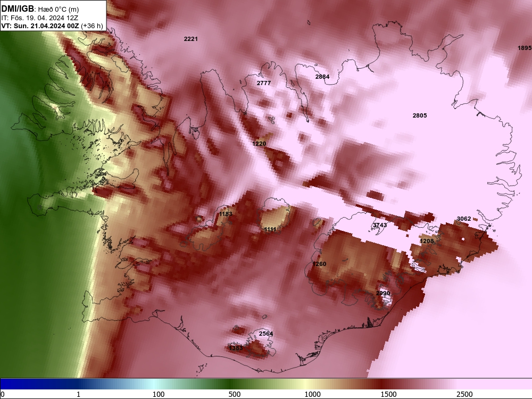Click the legend label 0
The width and height of the screenshot is (532, 399).
coord(3,394)
